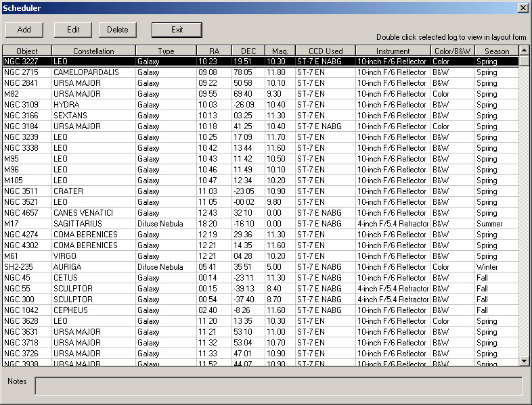Close the Scheduler window
The width and height of the screenshot is (532, 405).
pos(523,7)
